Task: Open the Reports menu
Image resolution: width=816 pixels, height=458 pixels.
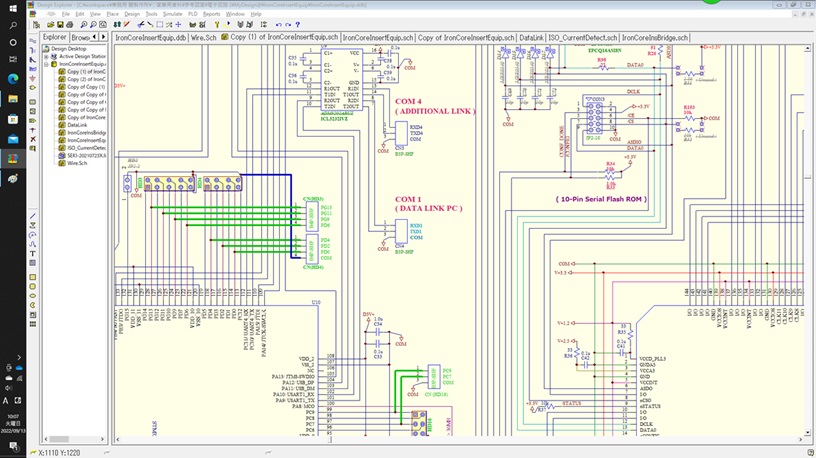Action: pyautogui.click(x=211, y=14)
